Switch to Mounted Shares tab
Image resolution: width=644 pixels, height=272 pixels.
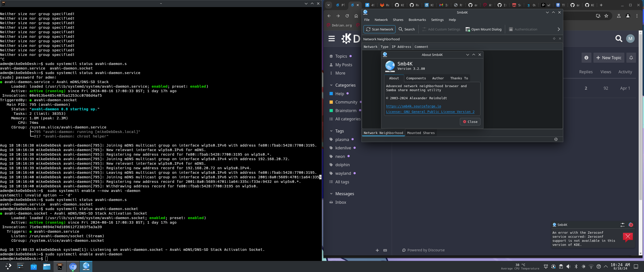[x=421, y=133]
